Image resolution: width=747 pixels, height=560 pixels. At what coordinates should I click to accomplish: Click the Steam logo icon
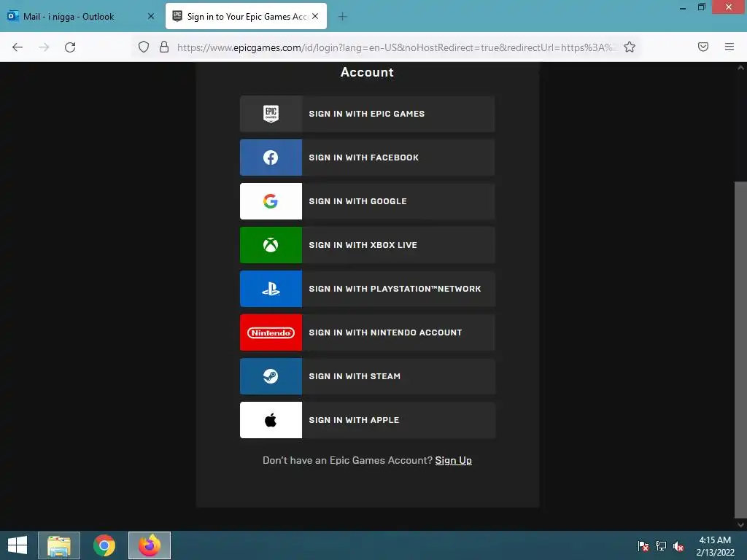point(271,377)
